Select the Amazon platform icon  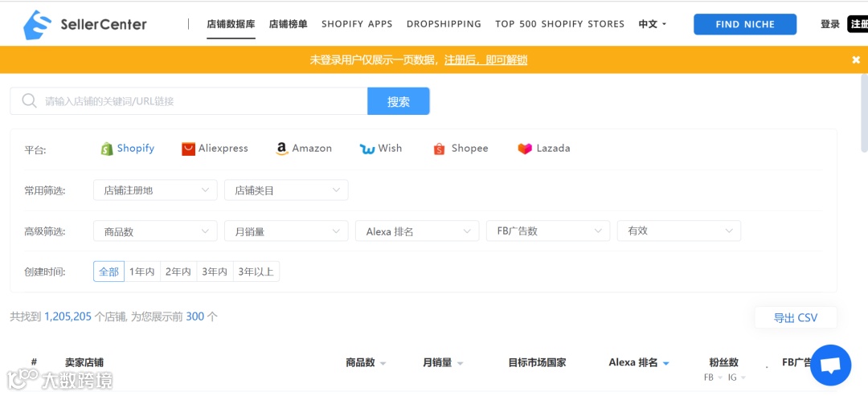point(282,149)
